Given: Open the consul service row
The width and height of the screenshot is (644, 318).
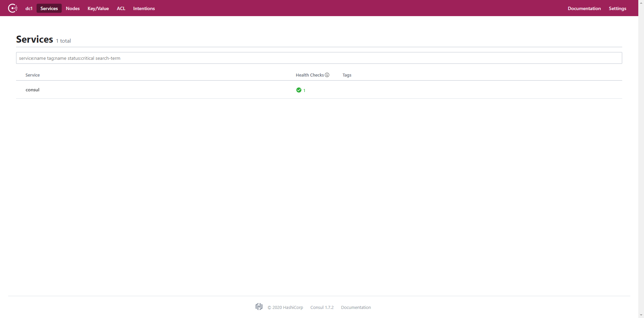Looking at the screenshot, I should [319, 90].
